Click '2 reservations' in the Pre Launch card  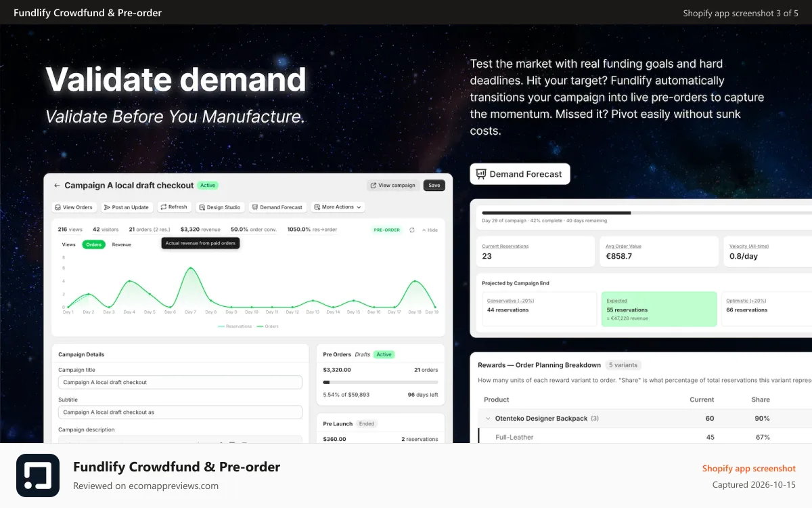coord(420,439)
